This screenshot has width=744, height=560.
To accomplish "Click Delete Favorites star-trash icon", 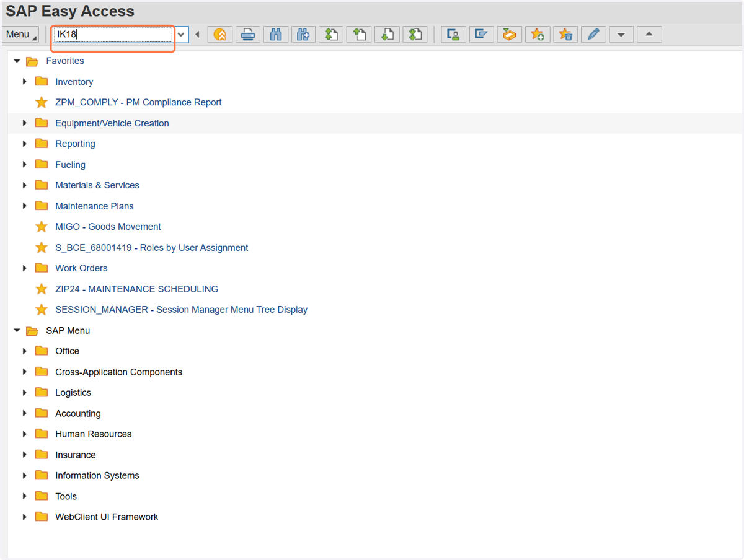I will 565,35.
